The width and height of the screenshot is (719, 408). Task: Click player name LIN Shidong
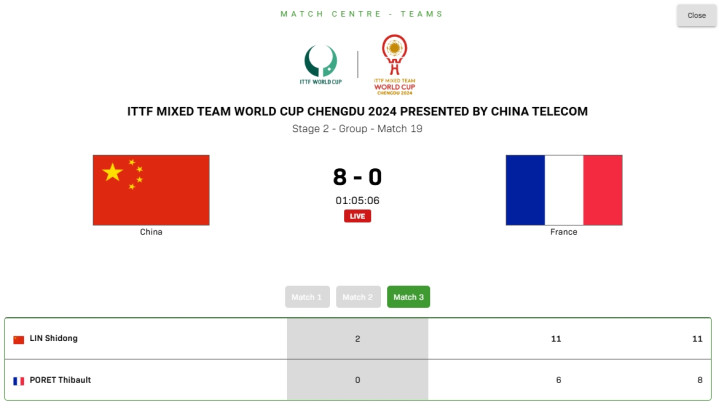pyautogui.click(x=54, y=338)
